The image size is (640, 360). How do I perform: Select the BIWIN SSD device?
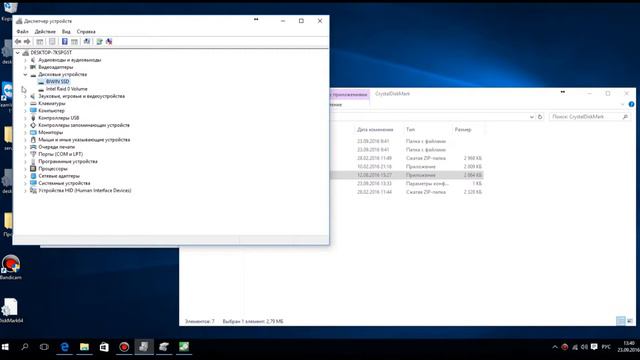point(57,82)
